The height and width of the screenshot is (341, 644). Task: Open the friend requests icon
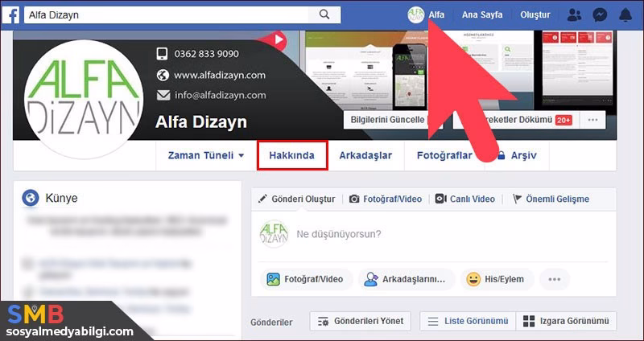point(574,15)
